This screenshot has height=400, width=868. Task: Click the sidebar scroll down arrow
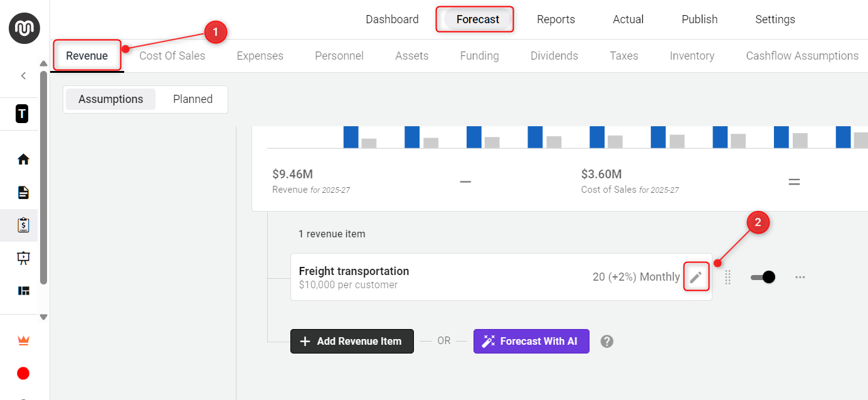pyautogui.click(x=43, y=317)
